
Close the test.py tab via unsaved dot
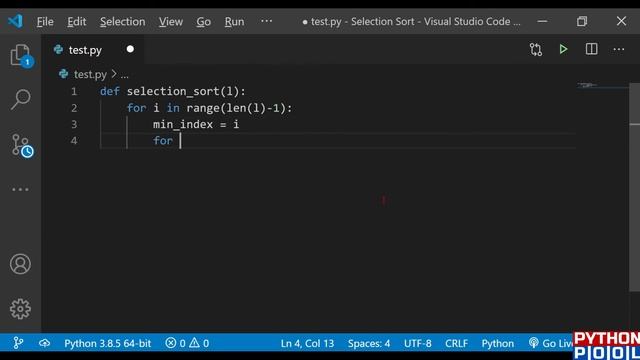pyautogui.click(x=130, y=49)
